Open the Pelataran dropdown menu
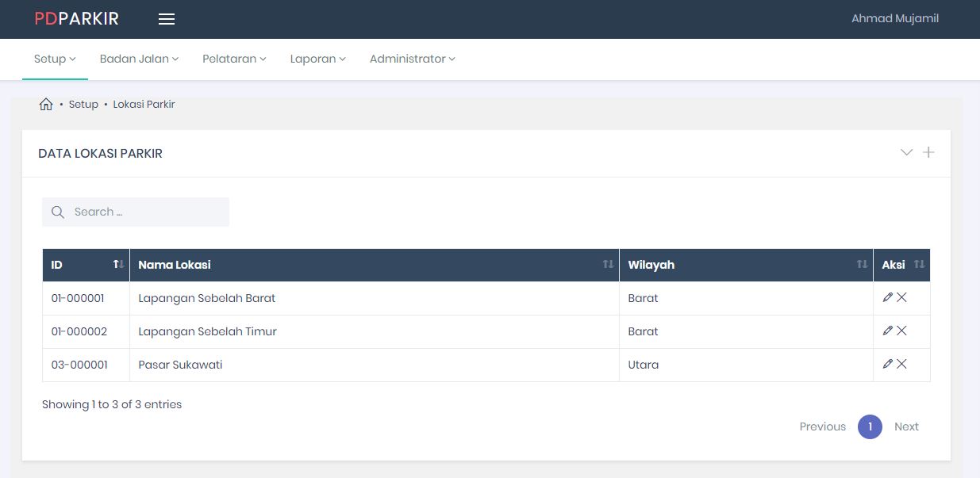Image resolution: width=980 pixels, height=478 pixels. [x=234, y=59]
